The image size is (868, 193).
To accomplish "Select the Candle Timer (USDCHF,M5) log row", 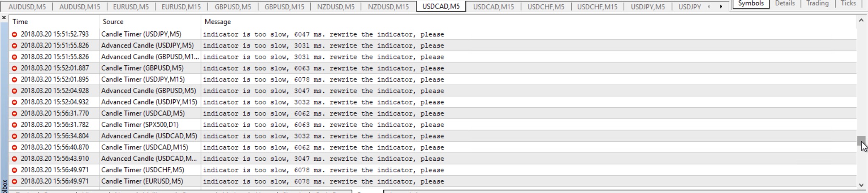I will [x=433, y=170].
